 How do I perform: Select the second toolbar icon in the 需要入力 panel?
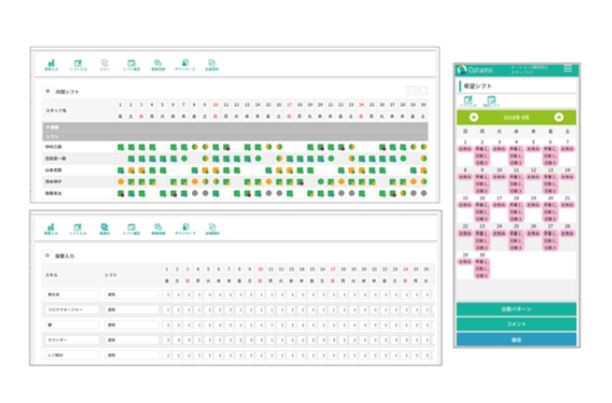coord(77,230)
